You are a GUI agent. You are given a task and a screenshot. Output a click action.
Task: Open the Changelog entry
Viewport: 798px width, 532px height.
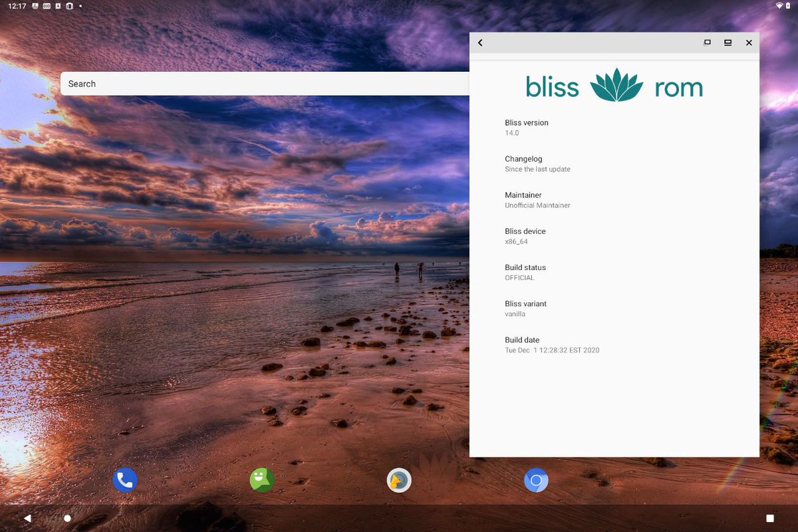coord(614,164)
